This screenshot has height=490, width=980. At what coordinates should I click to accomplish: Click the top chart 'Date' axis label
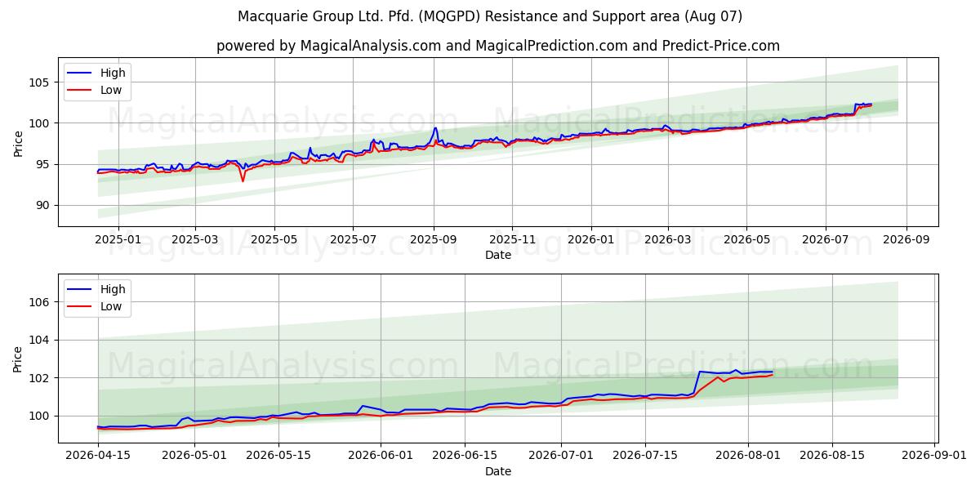point(498,255)
